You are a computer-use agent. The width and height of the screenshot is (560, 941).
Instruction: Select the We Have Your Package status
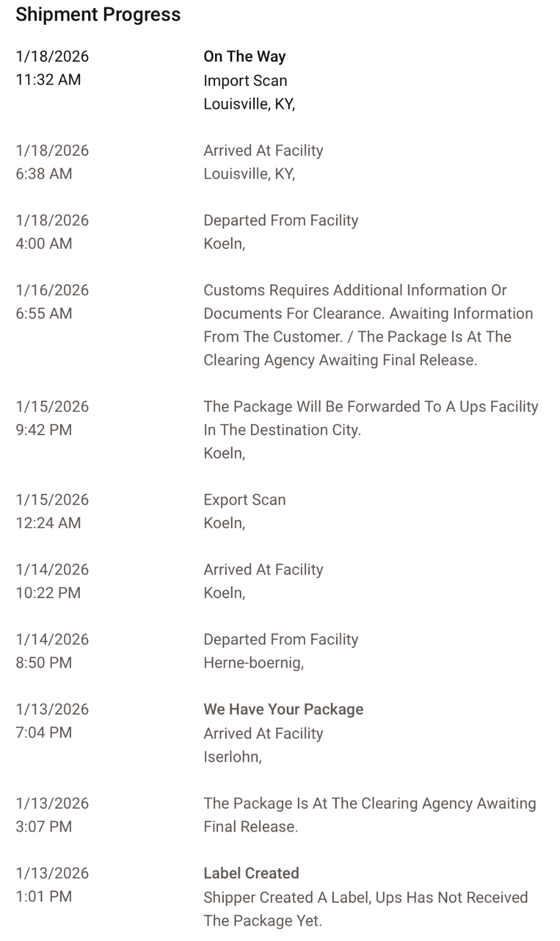tap(283, 709)
